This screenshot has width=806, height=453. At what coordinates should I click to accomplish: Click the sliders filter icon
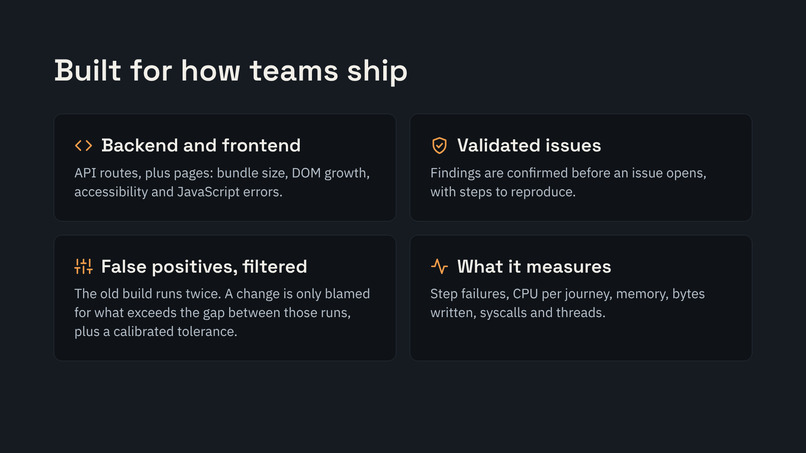pos(83,266)
